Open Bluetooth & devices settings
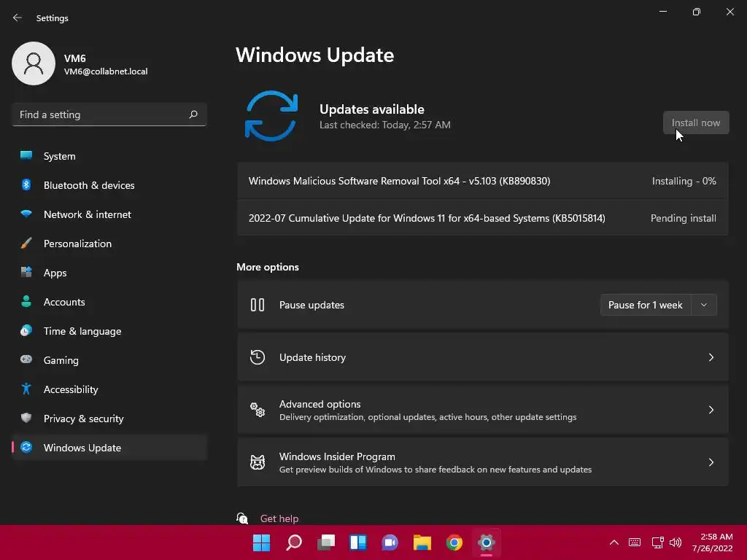Viewport: 747px width, 560px height. pyautogui.click(x=109, y=185)
